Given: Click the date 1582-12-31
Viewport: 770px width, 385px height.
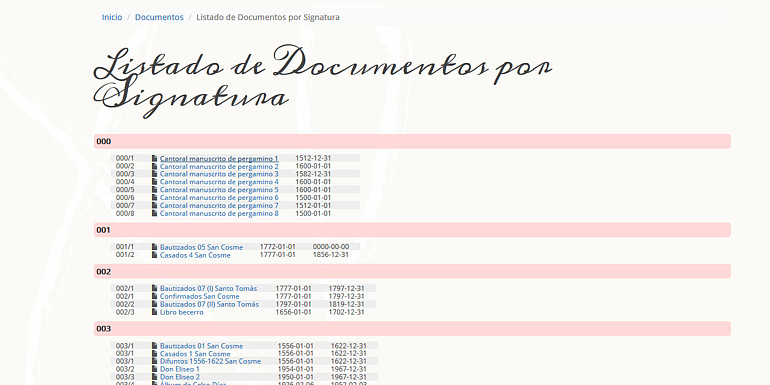Looking at the screenshot, I should tap(313, 174).
